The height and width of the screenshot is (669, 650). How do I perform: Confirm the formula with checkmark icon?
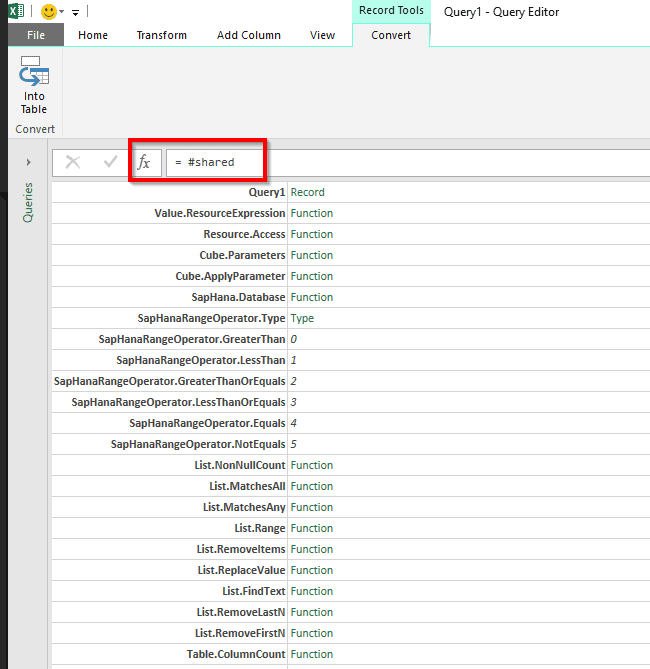click(110, 162)
